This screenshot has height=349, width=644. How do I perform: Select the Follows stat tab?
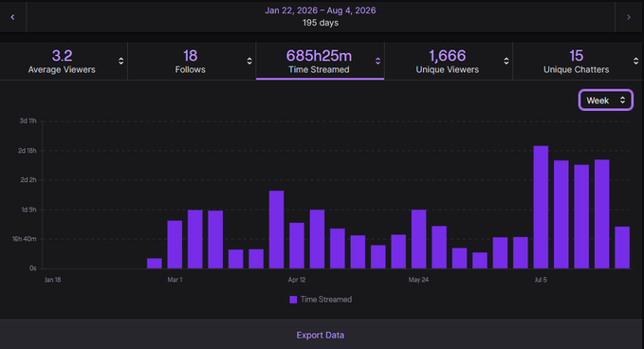192,61
